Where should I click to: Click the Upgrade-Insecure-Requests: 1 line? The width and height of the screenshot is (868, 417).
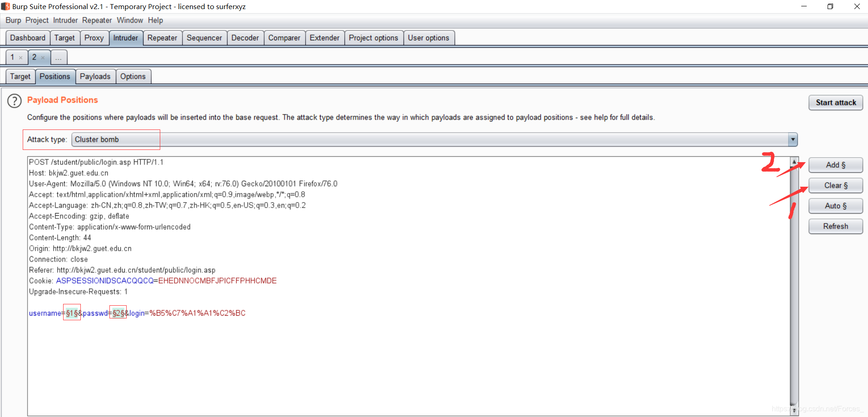coord(79,292)
